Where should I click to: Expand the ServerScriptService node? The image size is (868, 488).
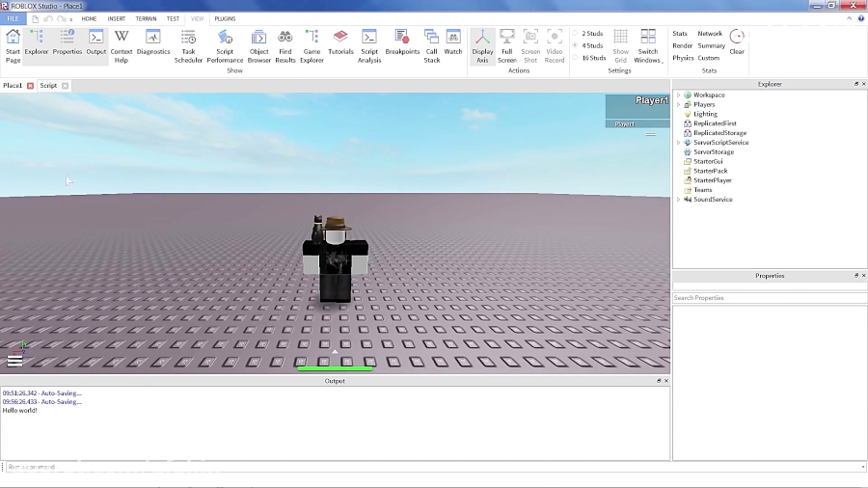(679, 143)
